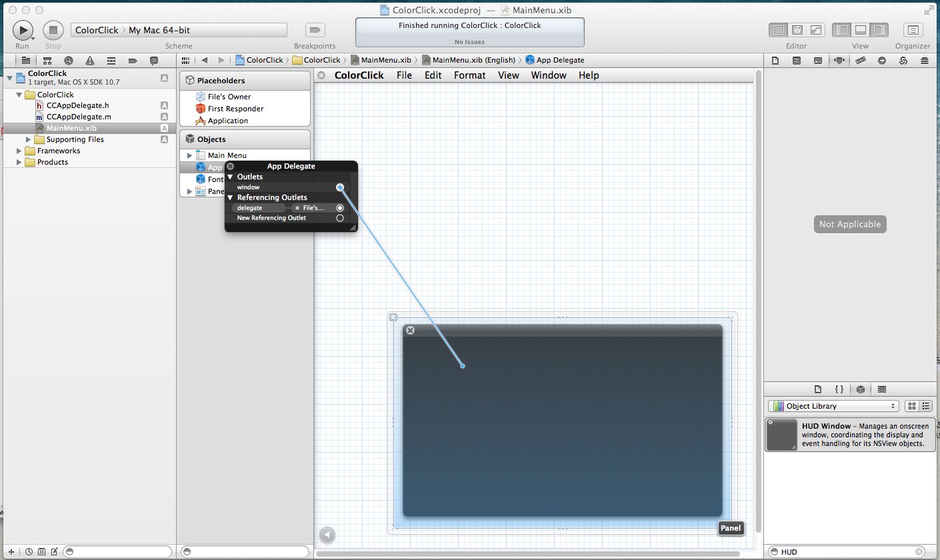The width and height of the screenshot is (940, 560).
Task: Close the App Delegate connections popup
Action: pos(230,167)
